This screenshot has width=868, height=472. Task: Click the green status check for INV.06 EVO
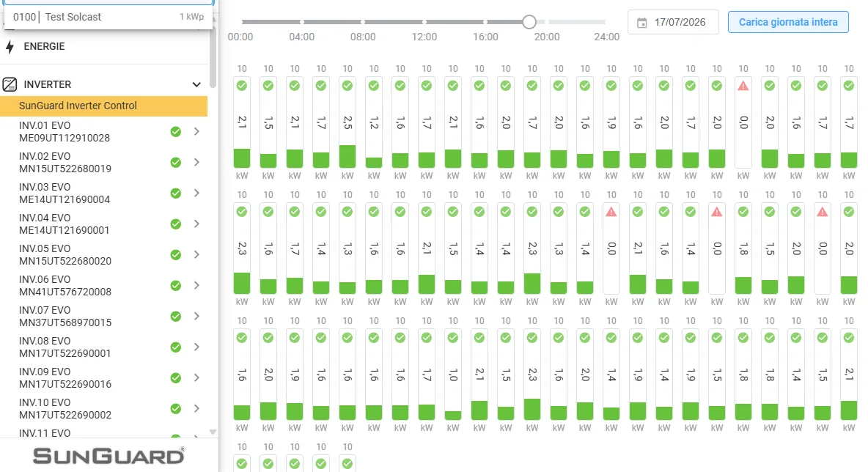175,286
